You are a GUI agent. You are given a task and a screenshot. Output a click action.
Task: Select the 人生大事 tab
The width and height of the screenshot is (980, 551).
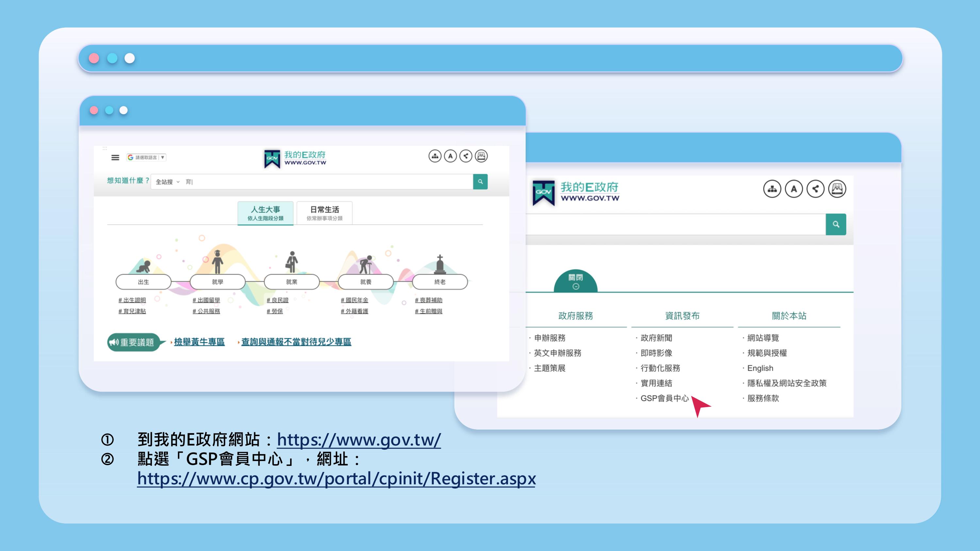point(266,212)
